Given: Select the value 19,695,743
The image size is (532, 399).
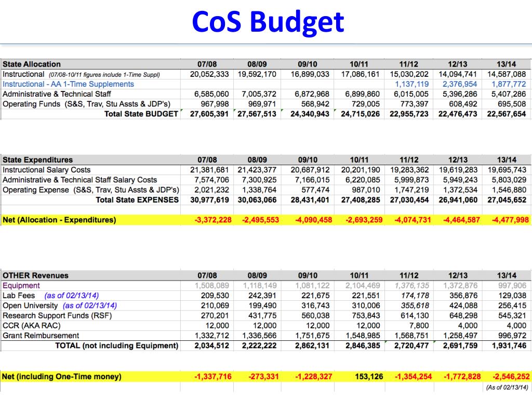Looking at the screenshot, I should [x=507, y=170].
